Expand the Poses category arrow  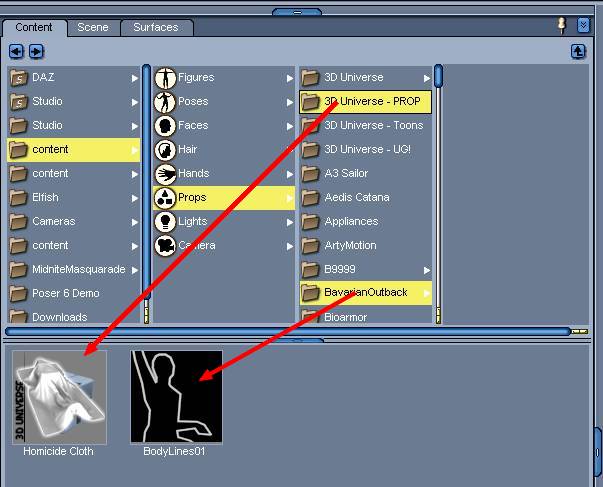click(290, 102)
